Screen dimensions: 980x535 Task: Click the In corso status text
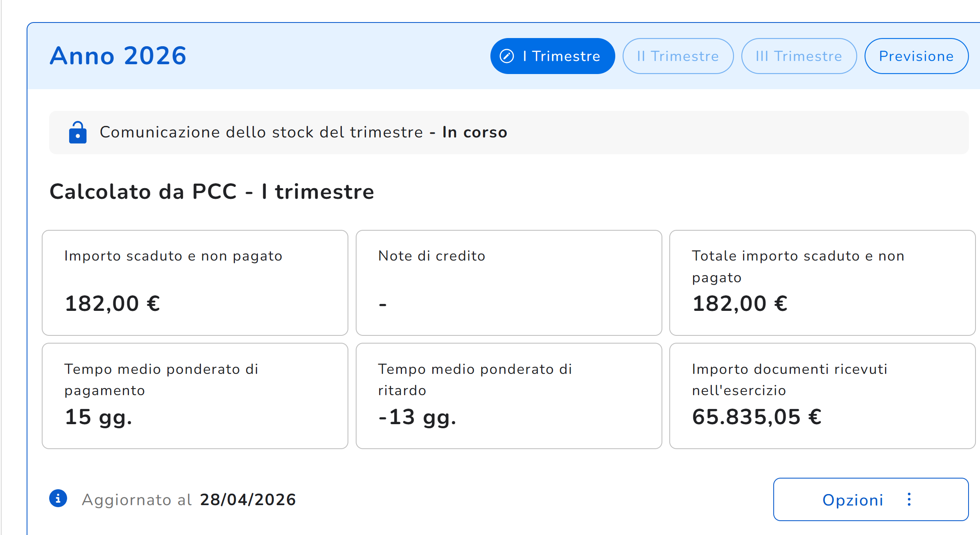(475, 132)
